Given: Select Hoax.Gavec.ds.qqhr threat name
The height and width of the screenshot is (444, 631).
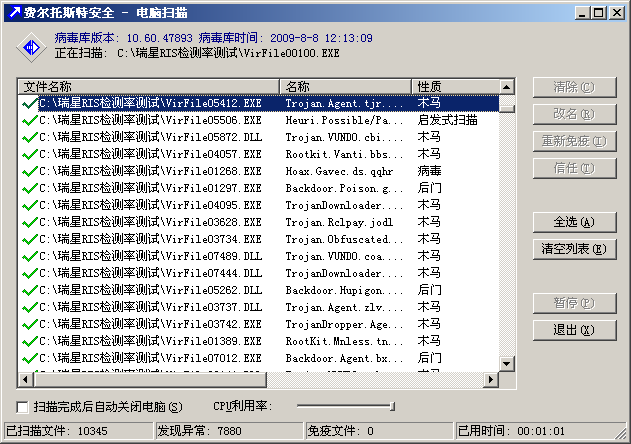Looking at the screenshot, I should click(339, 171).
